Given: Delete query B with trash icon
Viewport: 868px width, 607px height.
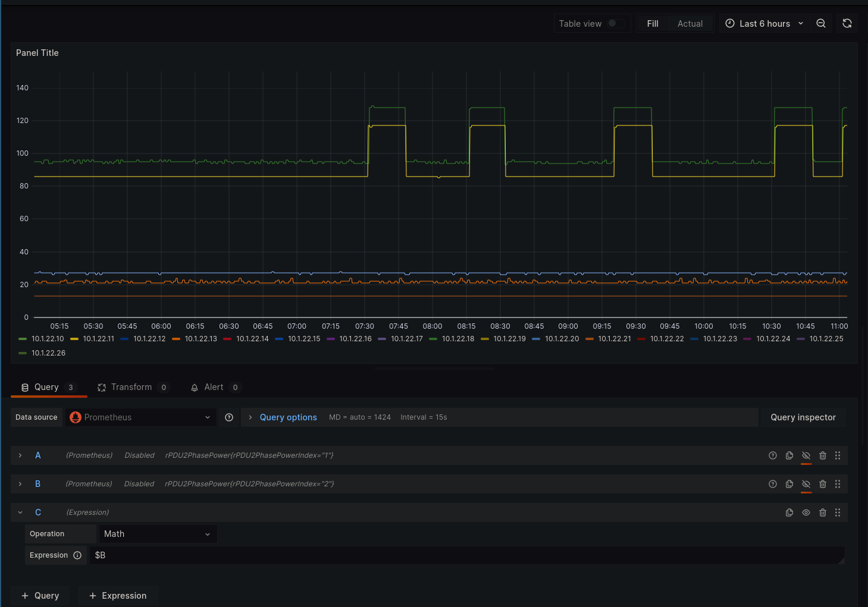Looking at the screenshot, I should (x=823, y=484).
